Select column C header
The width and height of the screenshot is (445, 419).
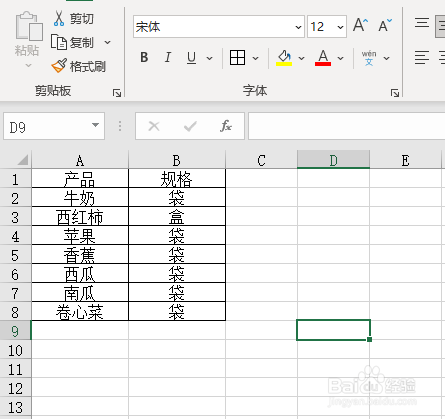click(x=261, y=160)
